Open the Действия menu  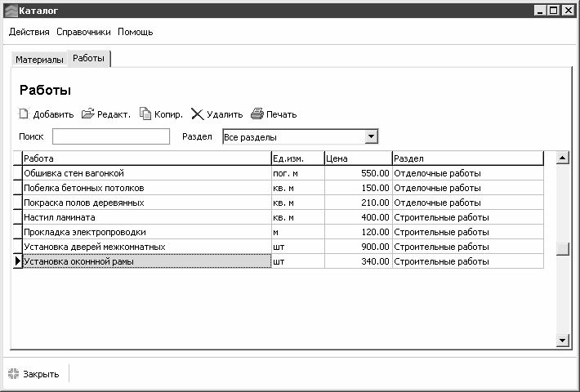pos(30,32)
